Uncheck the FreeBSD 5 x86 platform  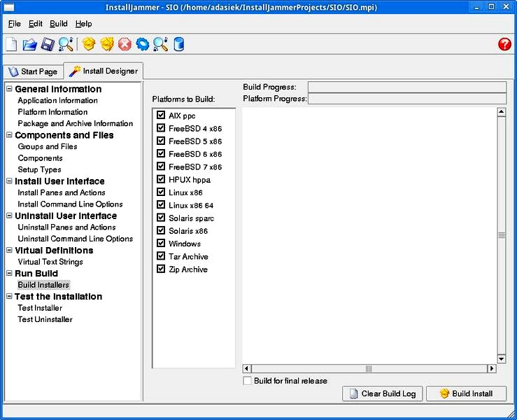tap(161, 141)
